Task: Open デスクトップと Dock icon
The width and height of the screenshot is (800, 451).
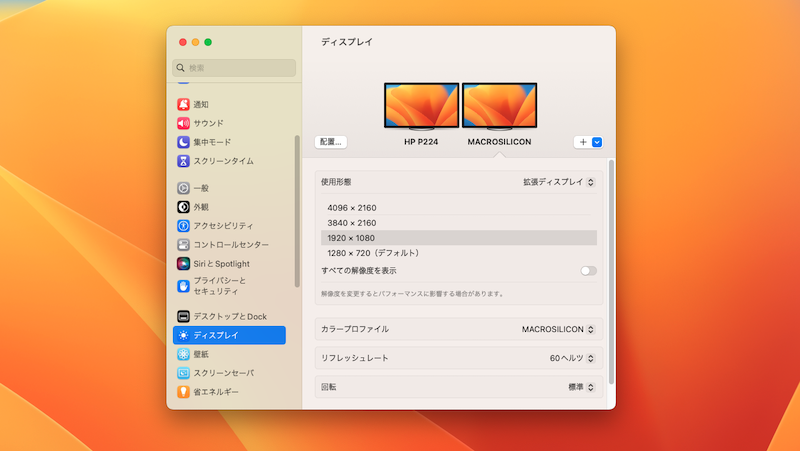Action: click(183, 316)
